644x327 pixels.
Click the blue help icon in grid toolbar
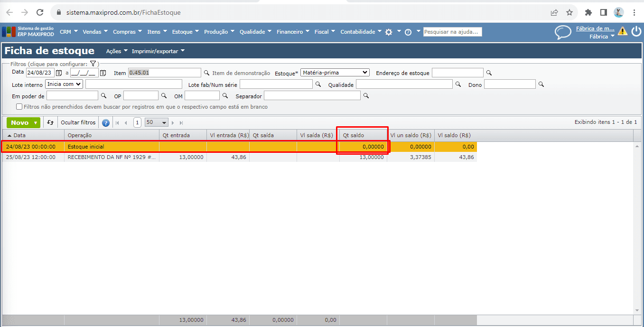click(106, 123)
